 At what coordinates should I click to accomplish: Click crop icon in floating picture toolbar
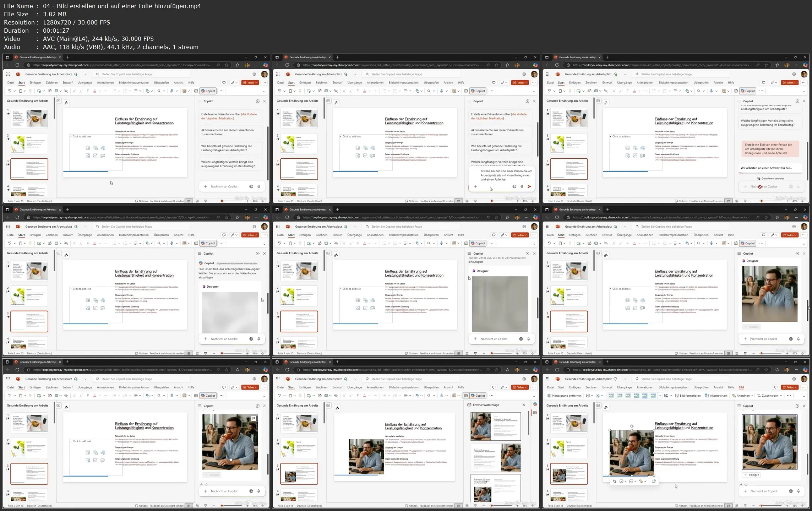(x=614, y=482)
